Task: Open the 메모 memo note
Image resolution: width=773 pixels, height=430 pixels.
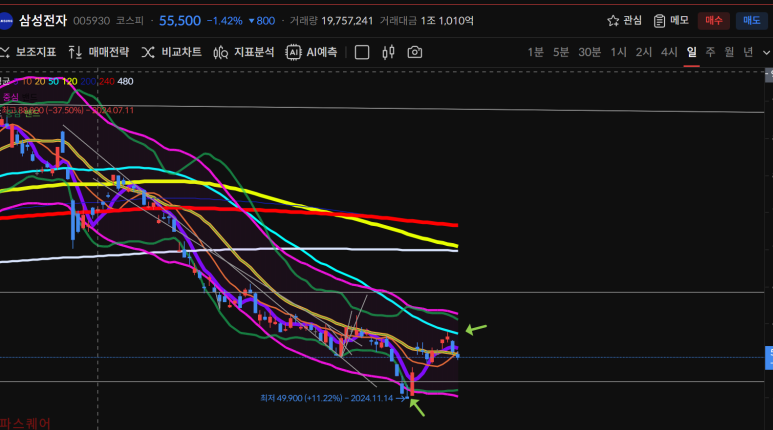Action: point(671,20)
